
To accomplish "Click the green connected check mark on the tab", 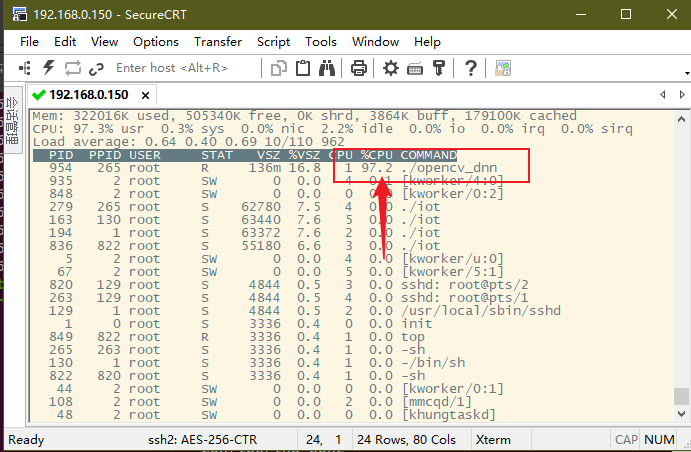I will coord(39,94).
